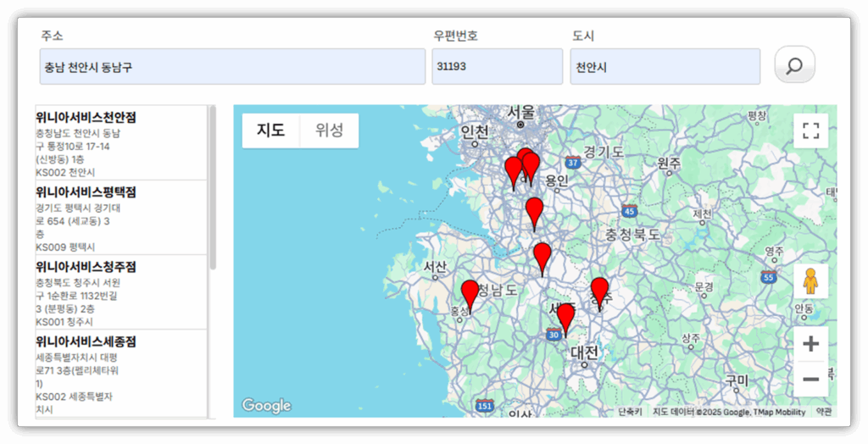
Task: Click the 경기도 label on the map
Action: tap(604, 152)
